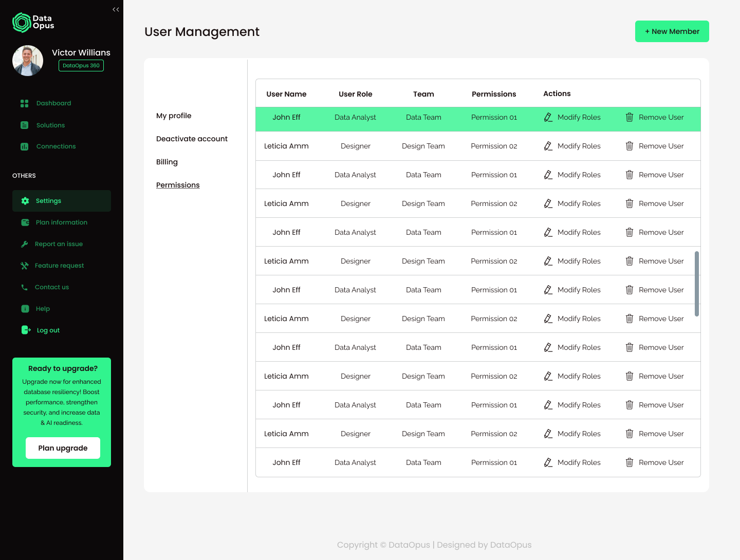Click the Ready to upgrade? heading

(63, 368)
